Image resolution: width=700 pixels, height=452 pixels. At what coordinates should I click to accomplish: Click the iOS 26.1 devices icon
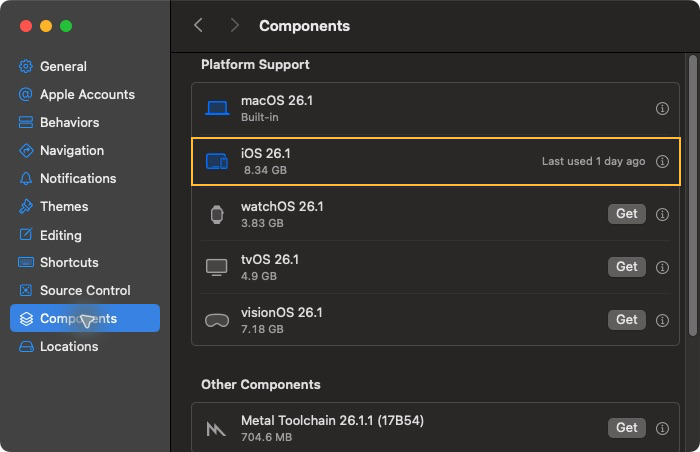217,161
